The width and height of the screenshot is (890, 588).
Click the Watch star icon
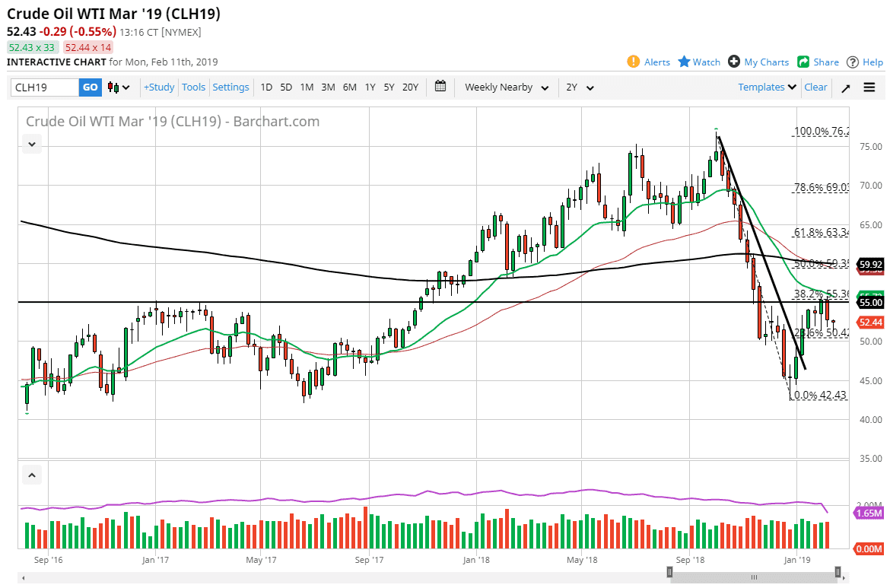tap(684, 62)
